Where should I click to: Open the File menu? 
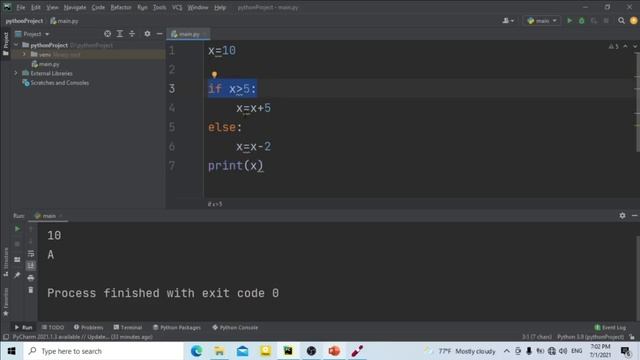pyautogui.click(x=21, y=7)
